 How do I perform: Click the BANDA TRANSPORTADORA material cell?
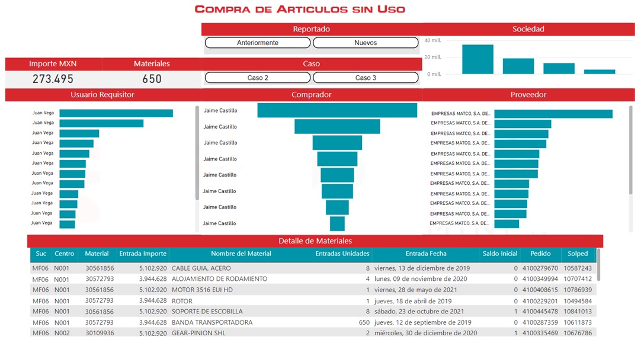coord(212,322)
